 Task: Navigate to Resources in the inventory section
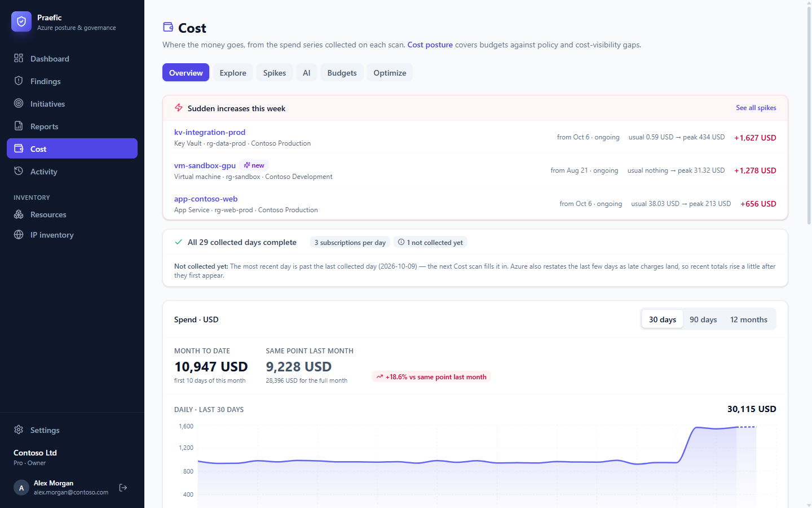pyautogui.click(x=72, y=214)
